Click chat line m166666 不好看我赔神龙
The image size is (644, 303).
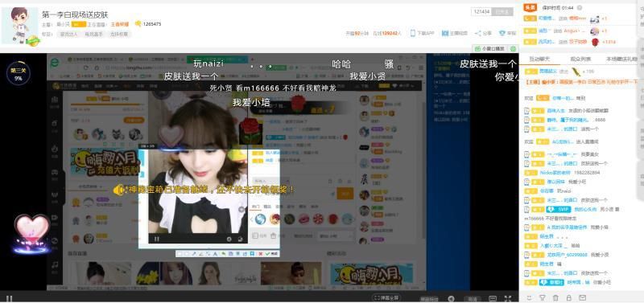[x=551, y=218]
